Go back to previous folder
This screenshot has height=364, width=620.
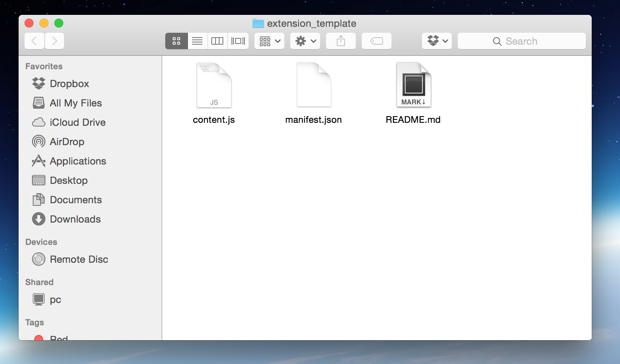coord(34,41)
